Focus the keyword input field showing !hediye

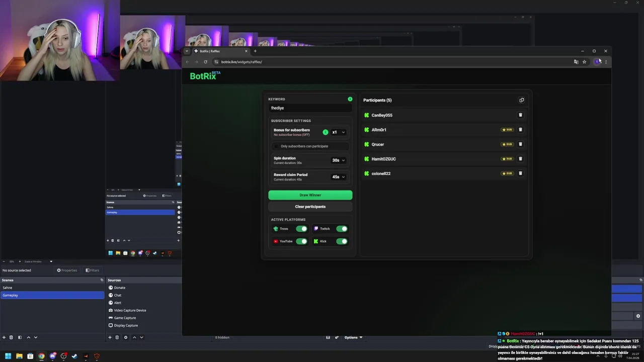(310, 108)
